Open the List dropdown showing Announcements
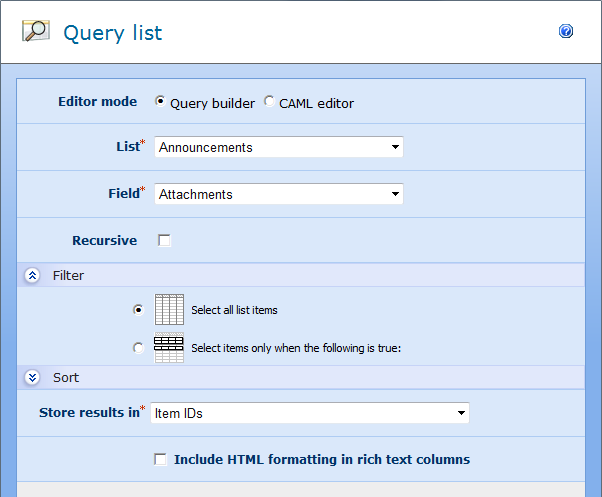The width and height of the screenshot is (602, 497). [279, 148]
